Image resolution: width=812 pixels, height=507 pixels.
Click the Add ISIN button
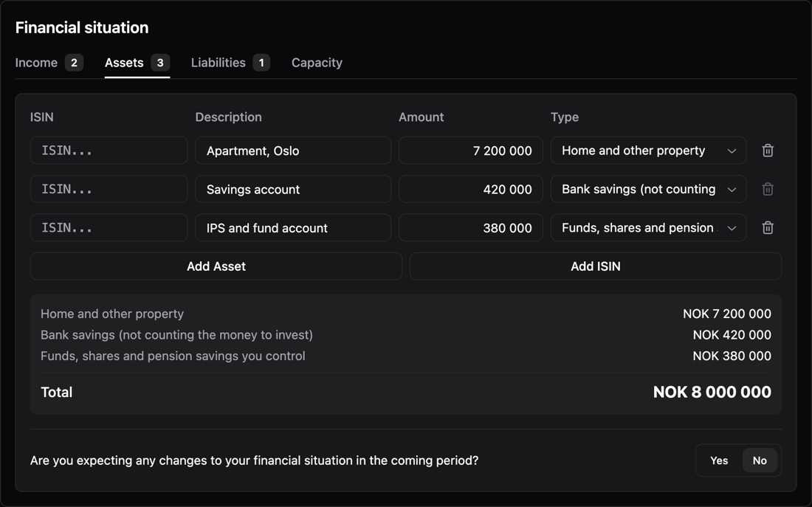[596, 266]
